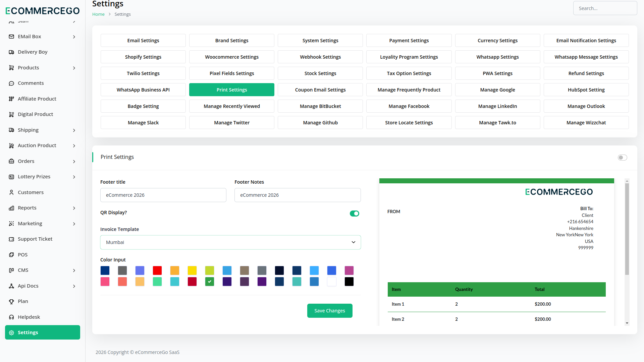Open the Manage Github tab
Viewport: 644px width, 362px height.
320,123
